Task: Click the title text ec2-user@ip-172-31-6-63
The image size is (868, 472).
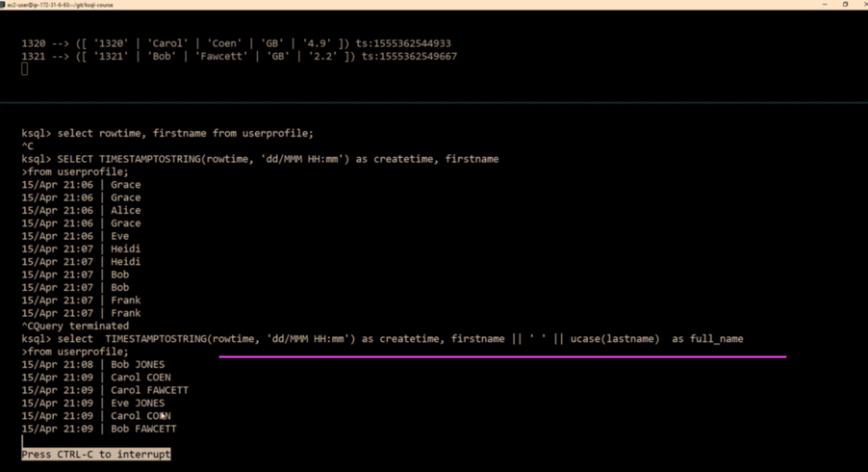Action: click(60, 5)
